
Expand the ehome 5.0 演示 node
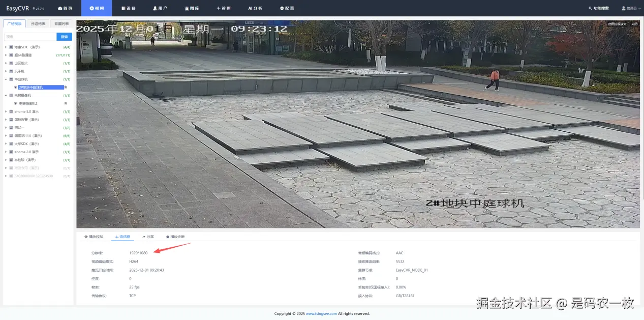pyautogui.click(x=6, y=111)
